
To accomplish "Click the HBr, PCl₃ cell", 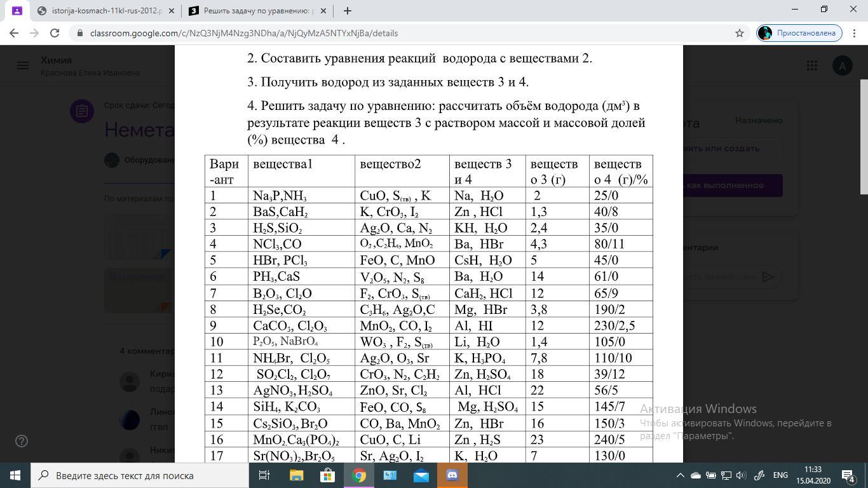I will point(301,261).
